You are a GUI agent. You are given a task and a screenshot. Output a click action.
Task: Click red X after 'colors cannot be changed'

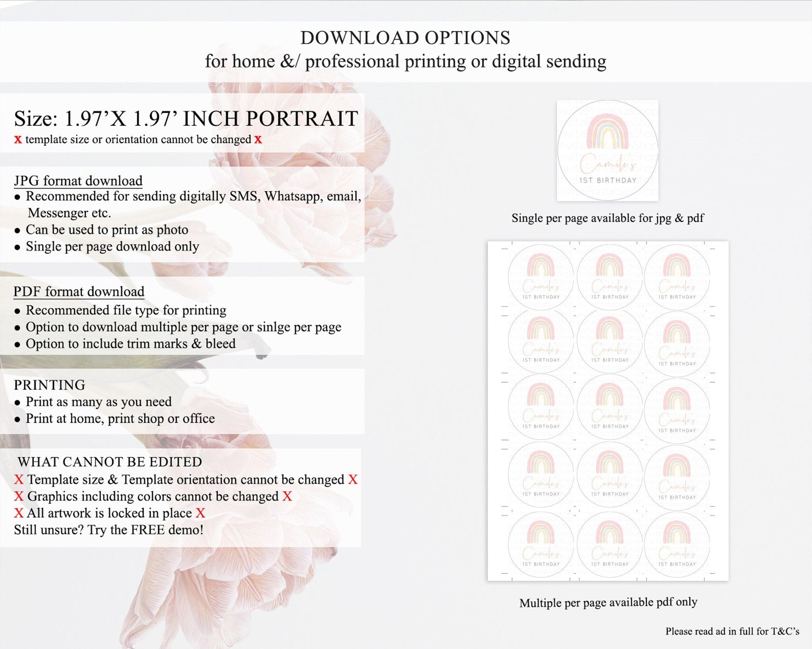tap(287, 496)
